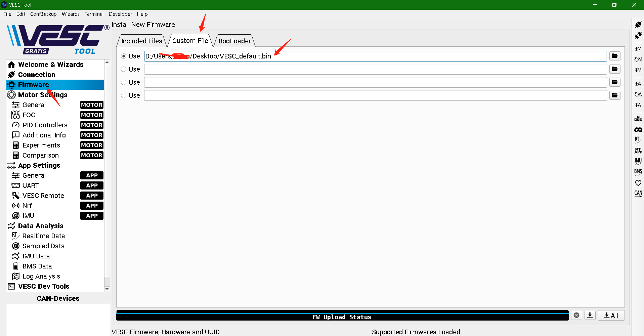Open Additional Info motor page
644x336 pixels.
55,135
